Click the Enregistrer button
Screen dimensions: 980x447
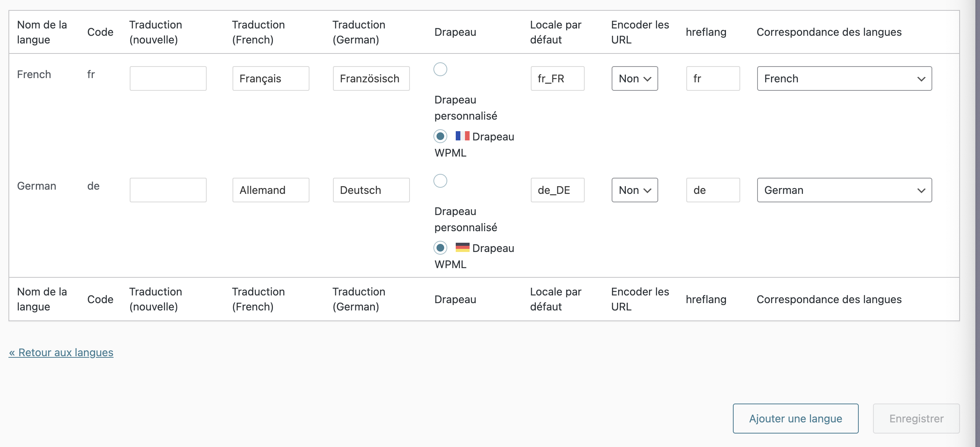916,419
